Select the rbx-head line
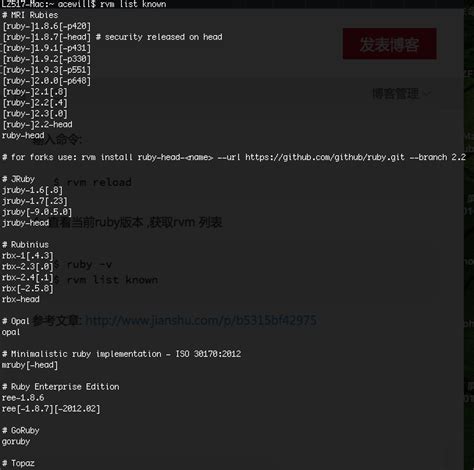 (21, 299)
